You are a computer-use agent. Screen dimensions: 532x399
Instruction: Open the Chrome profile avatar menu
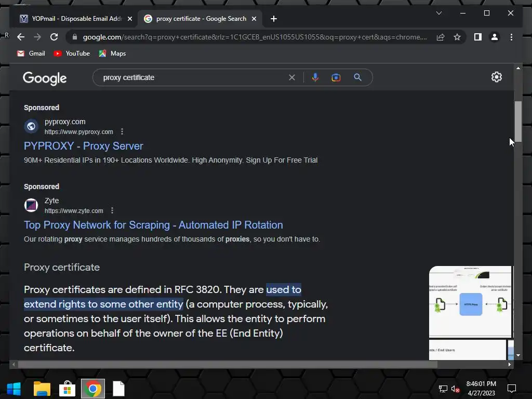coord(495,37)
